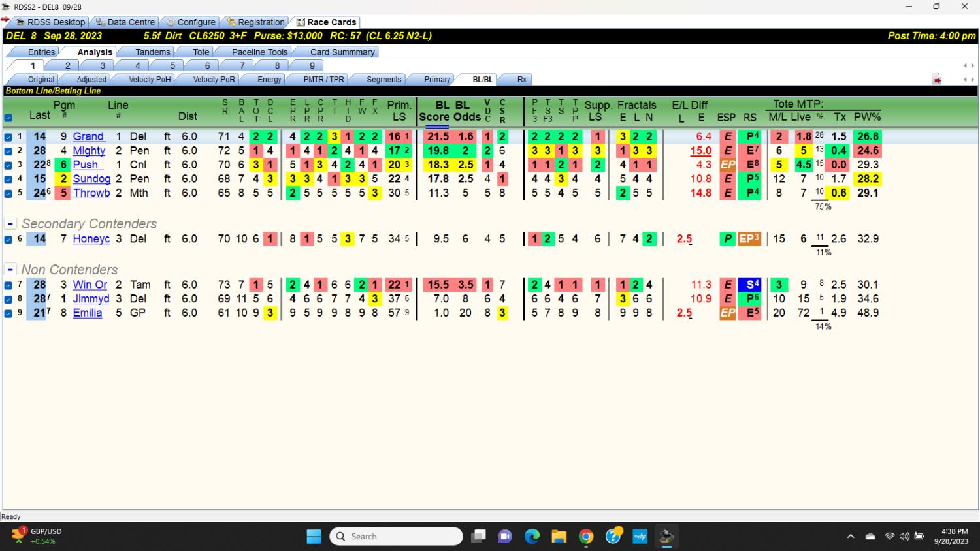Click the OneDrive cloud tray icon
The height and width of the screenshot is (551, 980).
[870, 537]
